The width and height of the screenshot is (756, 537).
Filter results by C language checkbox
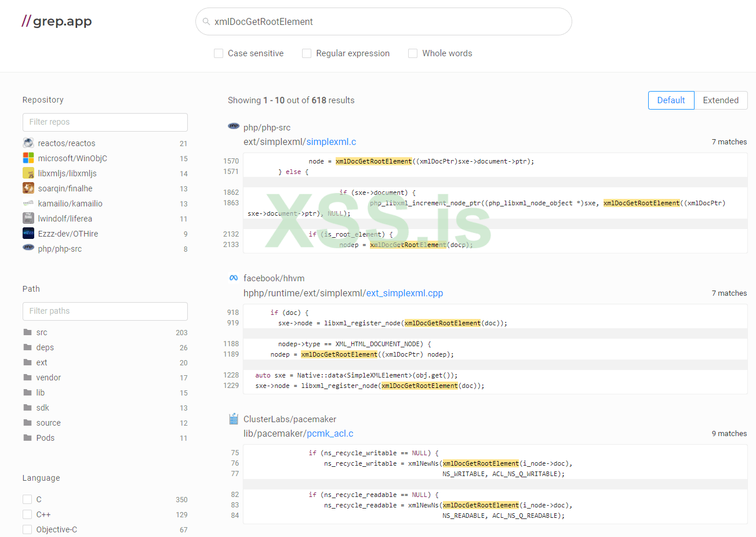pos(27,499)
